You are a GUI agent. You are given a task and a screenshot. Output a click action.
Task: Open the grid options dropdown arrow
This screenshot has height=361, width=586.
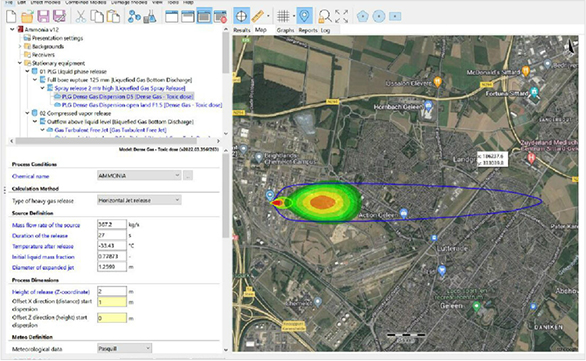pyautogui.click(x=294, y=16)
